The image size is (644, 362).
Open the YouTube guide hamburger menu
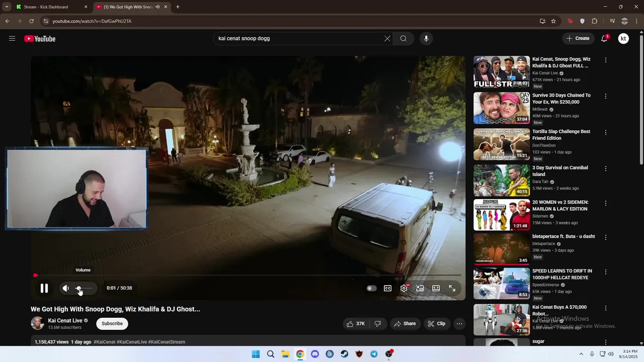click(x=12, y=38)
